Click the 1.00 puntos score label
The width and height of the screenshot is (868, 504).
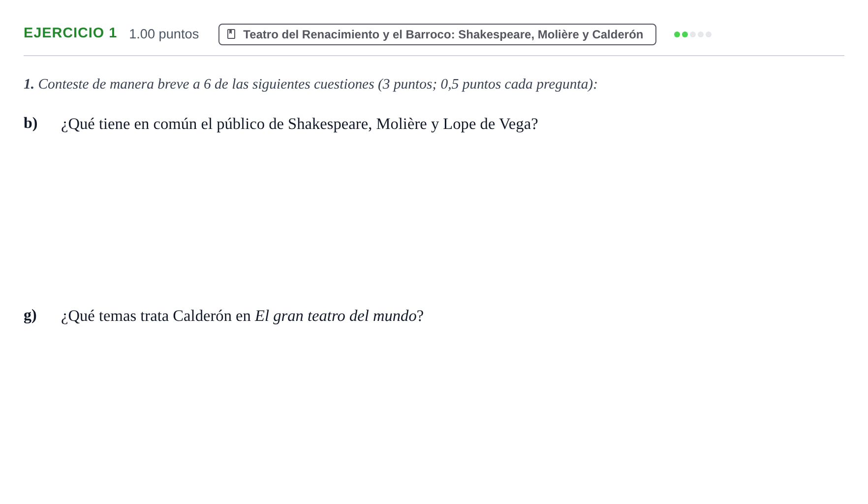[x=164, y=34]
